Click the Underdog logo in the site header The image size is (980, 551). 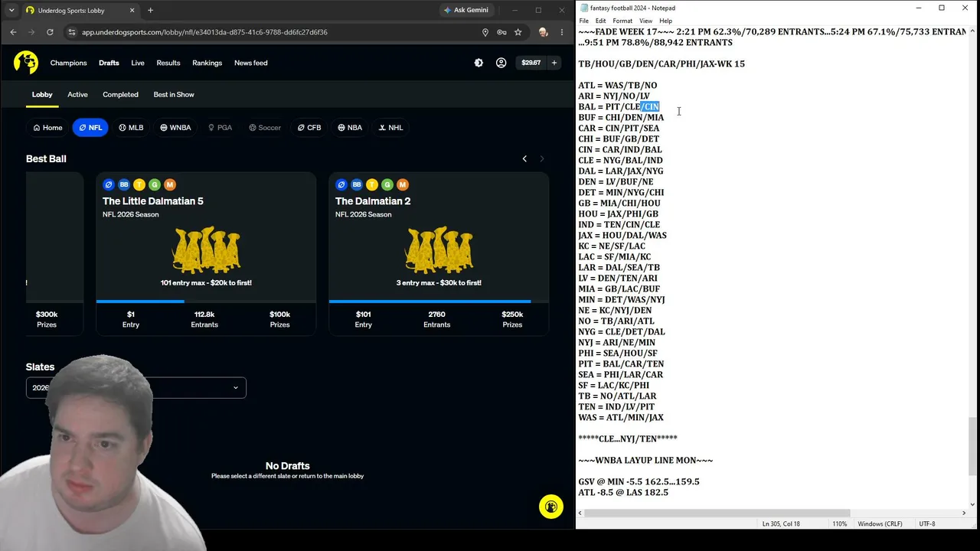[x=26, y=63]
